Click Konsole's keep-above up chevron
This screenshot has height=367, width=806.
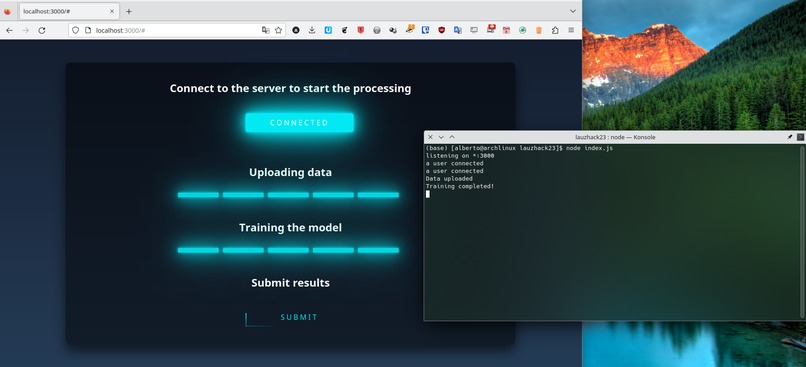[x=452, y=137]
